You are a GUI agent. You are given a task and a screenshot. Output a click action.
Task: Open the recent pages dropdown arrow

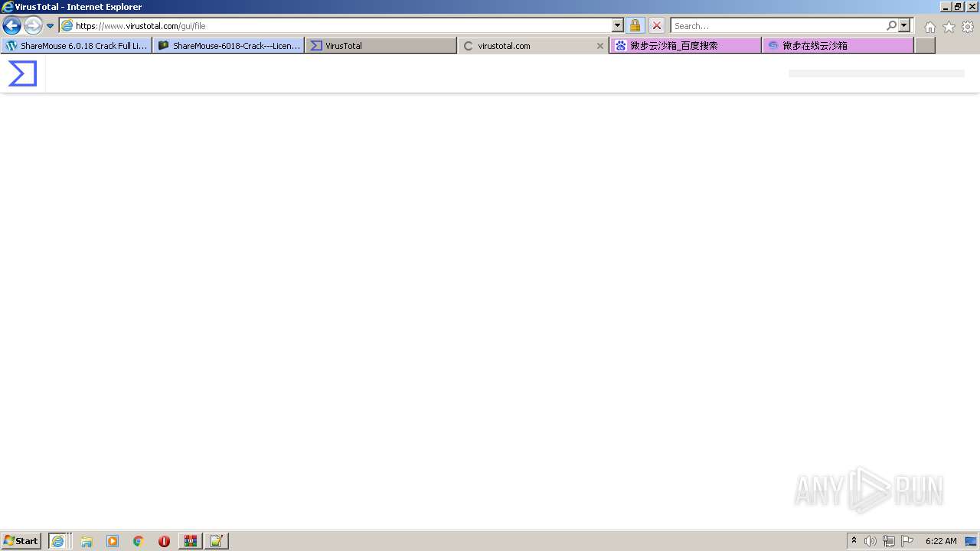[51, 26]
